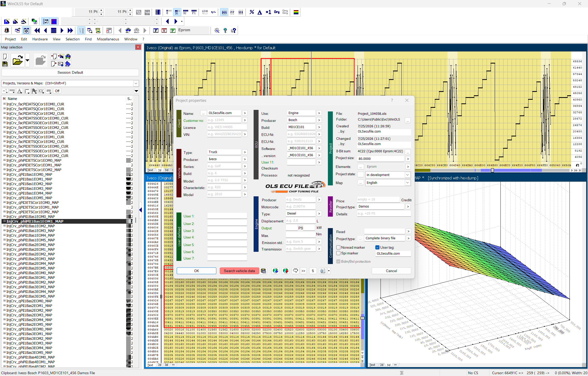Select map InjCrv_qPiI1Bas1EOM0_MAP in list
The width and height of the screenshot is (588, 376).
[x=29, y=174]
